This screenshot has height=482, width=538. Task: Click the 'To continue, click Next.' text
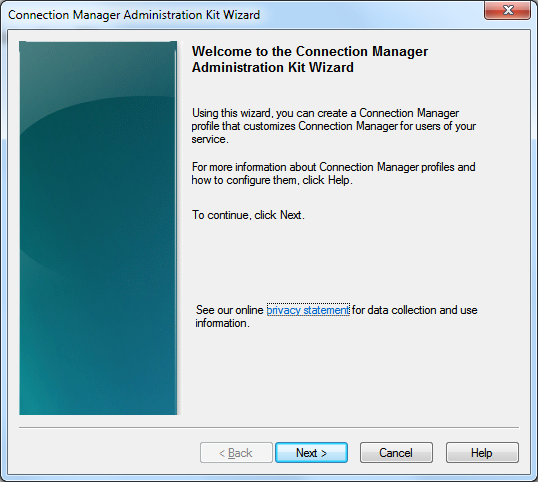pyautogui.click(x=248, y=215)
